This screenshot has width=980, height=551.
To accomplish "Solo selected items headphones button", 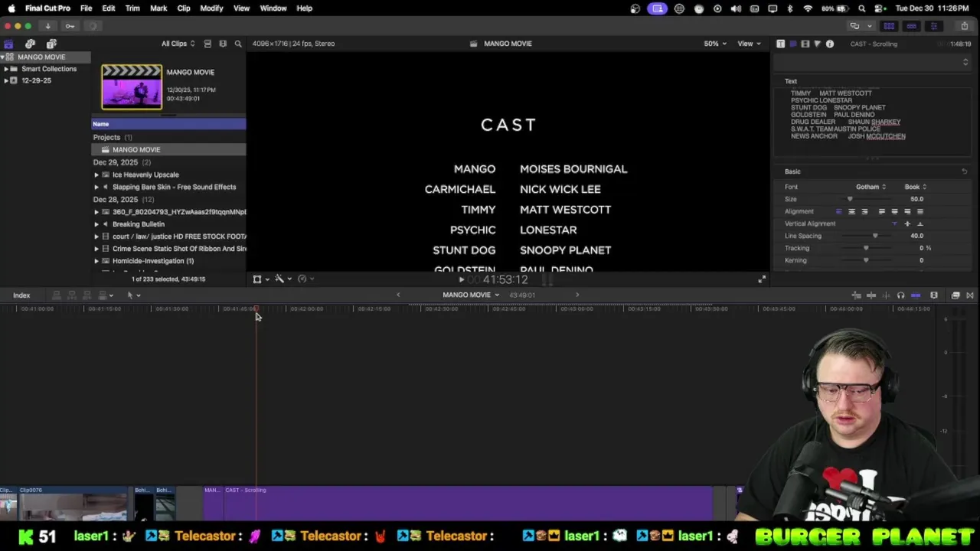I will pyautogui.click(x=900, y=295).
